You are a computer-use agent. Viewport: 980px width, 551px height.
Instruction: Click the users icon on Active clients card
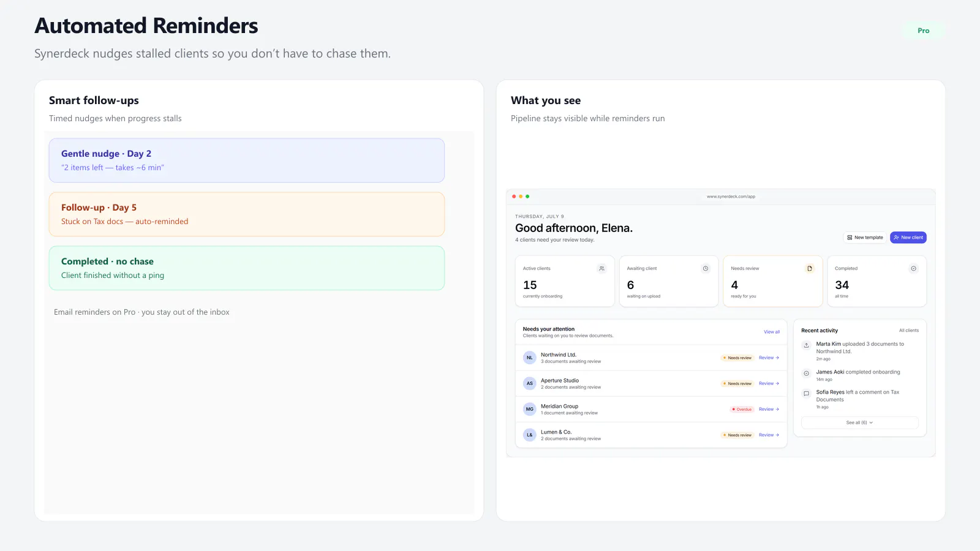601,268
